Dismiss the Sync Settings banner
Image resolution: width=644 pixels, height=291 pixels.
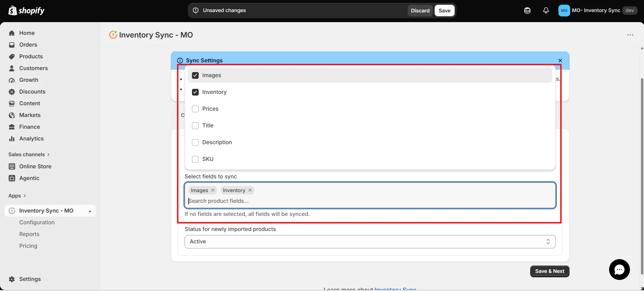pos(560,60)
